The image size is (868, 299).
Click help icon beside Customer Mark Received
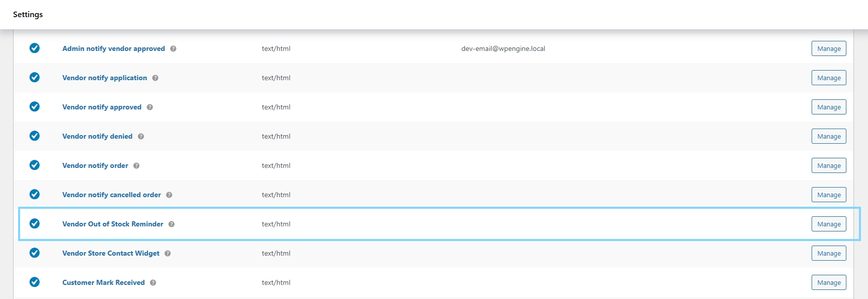pos(153,283)
